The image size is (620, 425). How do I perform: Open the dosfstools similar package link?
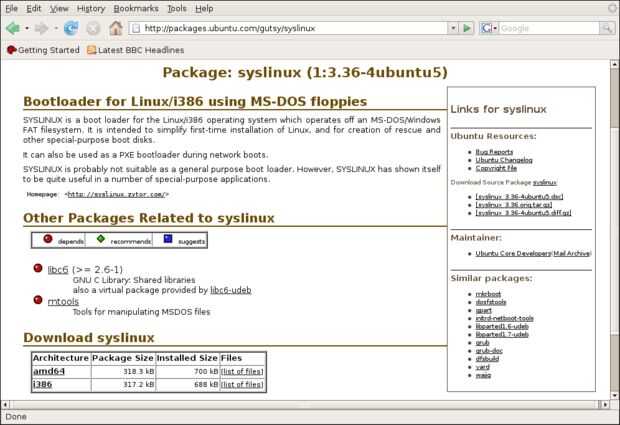(491, 302)
